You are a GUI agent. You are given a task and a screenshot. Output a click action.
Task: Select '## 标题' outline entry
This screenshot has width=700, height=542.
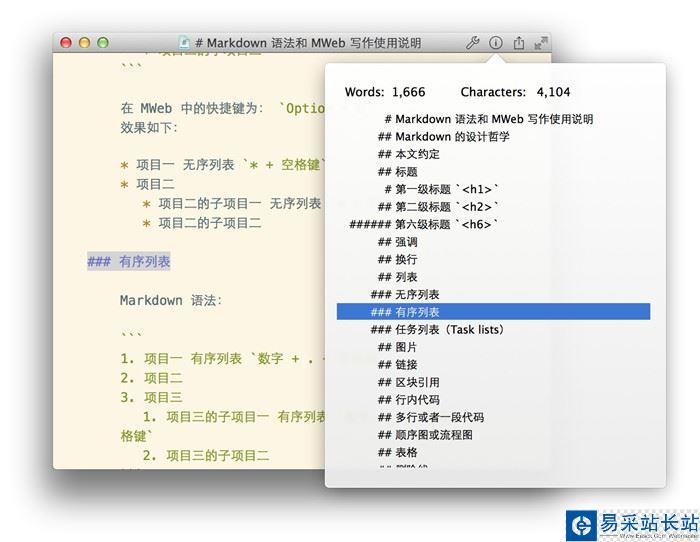397,171
